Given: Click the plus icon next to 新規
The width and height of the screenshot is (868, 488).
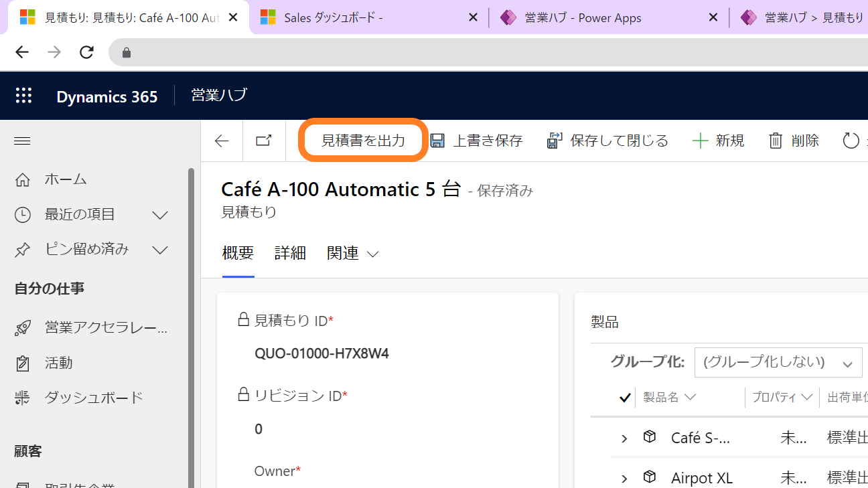Looking at the screenshot, I should (700, 141).
